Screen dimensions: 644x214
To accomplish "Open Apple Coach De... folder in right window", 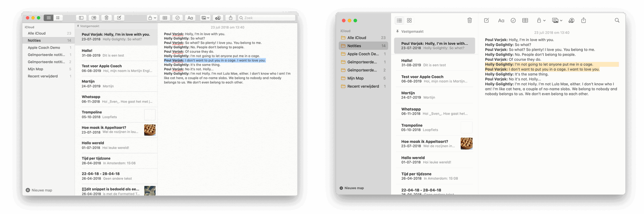I will pos(363,54).
